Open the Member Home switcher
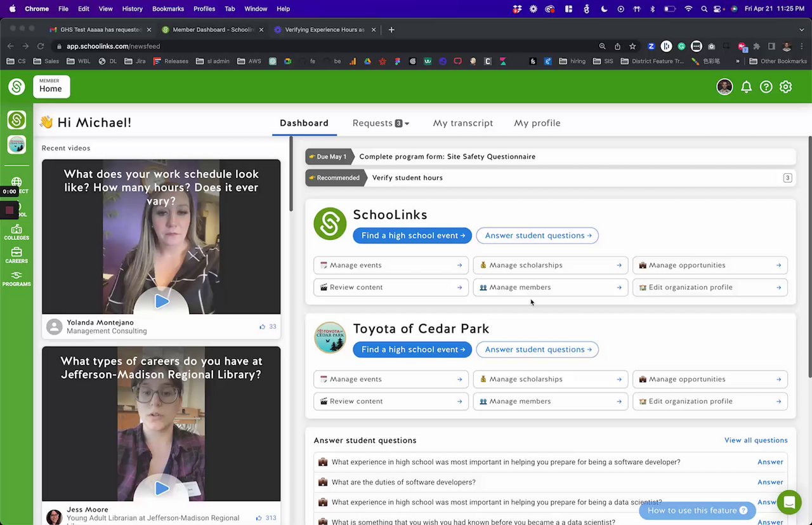The width and height of the screenshot is (812, 525). 51,86
